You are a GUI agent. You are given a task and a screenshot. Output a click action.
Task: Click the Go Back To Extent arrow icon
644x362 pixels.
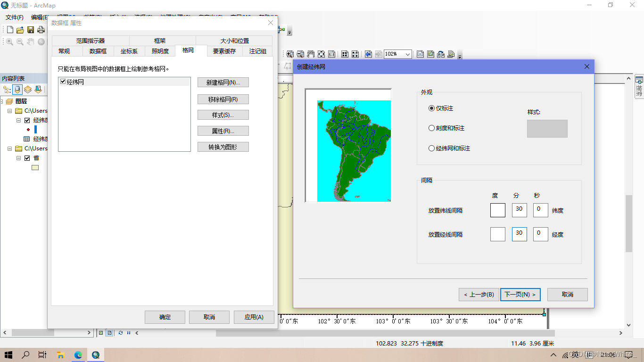click(368, 54)
